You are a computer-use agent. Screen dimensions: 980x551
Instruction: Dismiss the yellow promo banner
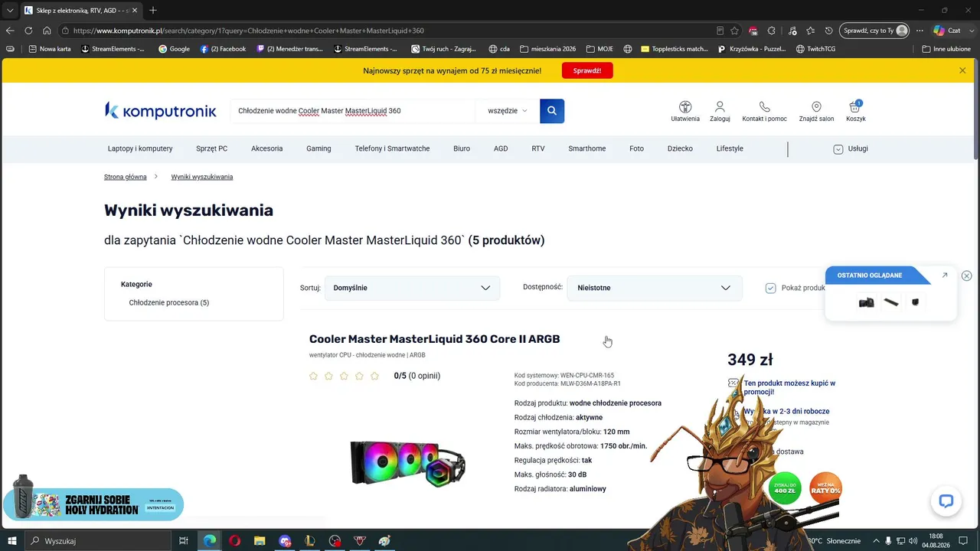point(962,70)
